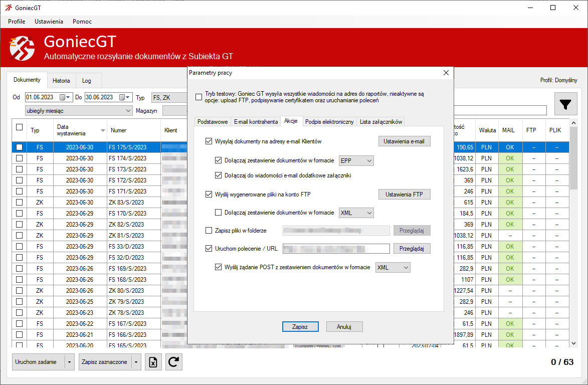
Task: Click the 'Uruchom polecenie / URL' text field
Action: 336,249
